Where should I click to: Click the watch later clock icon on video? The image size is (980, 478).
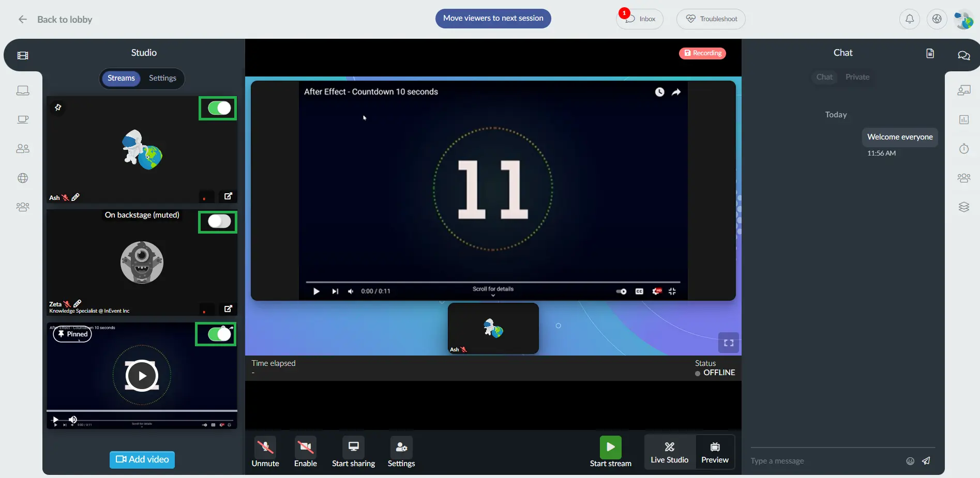[x=659, y=92]
